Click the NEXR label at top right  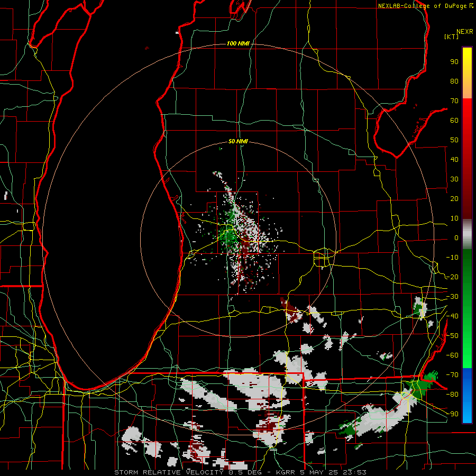[465, 32]
